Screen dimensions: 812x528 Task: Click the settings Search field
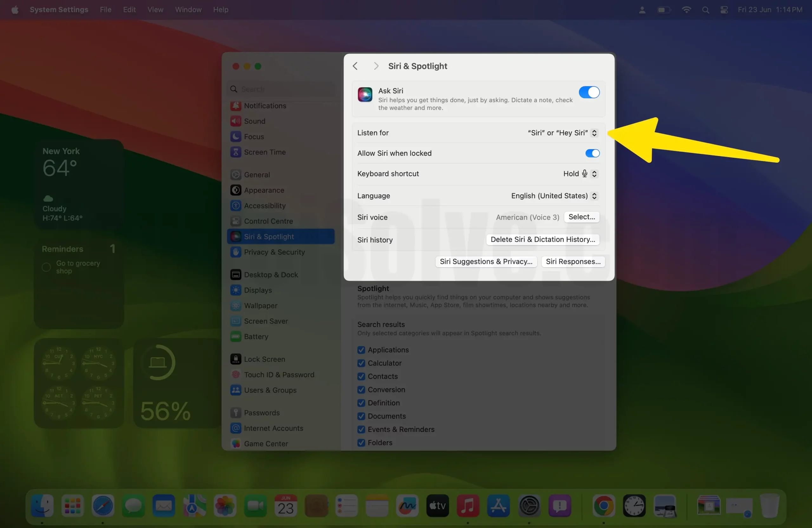click(281, 89)
